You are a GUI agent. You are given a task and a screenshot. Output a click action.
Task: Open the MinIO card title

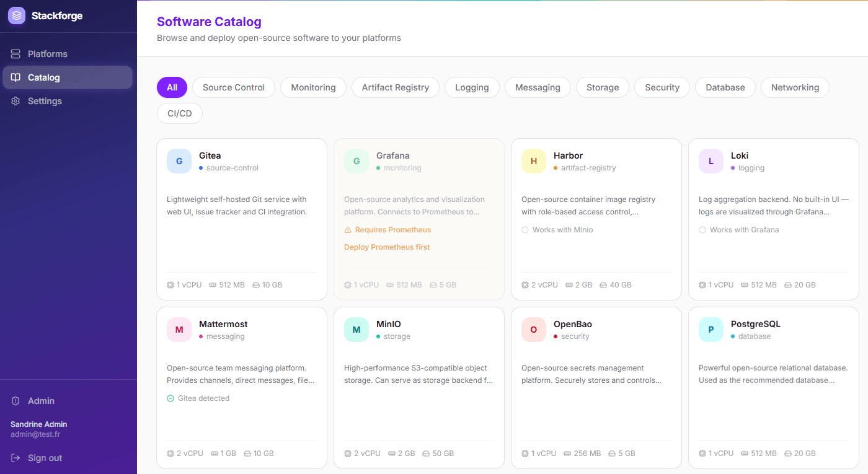389,324
